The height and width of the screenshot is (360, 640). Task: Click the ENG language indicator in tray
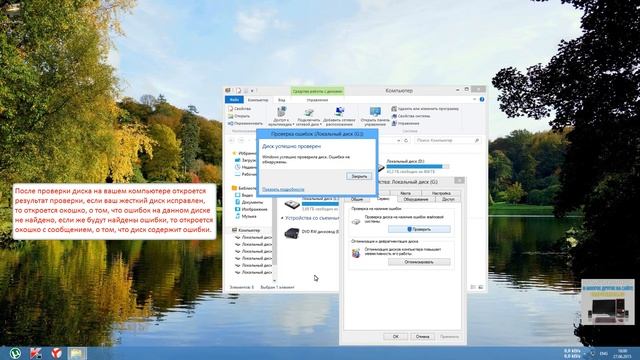604,353
